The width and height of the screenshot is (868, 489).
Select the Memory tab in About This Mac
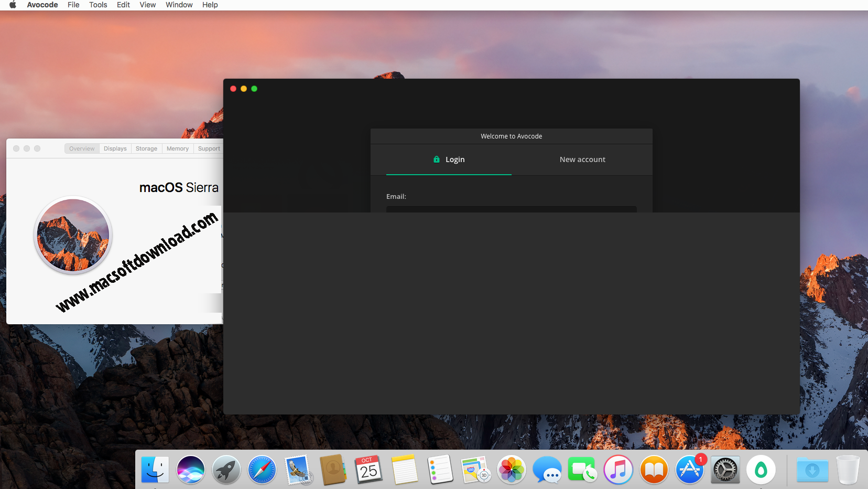pyautogui.click(x=178, y=148)
